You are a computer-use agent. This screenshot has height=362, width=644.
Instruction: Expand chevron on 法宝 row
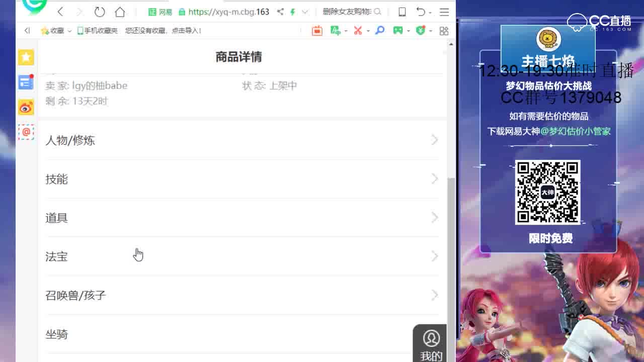[x=435, y=256]
